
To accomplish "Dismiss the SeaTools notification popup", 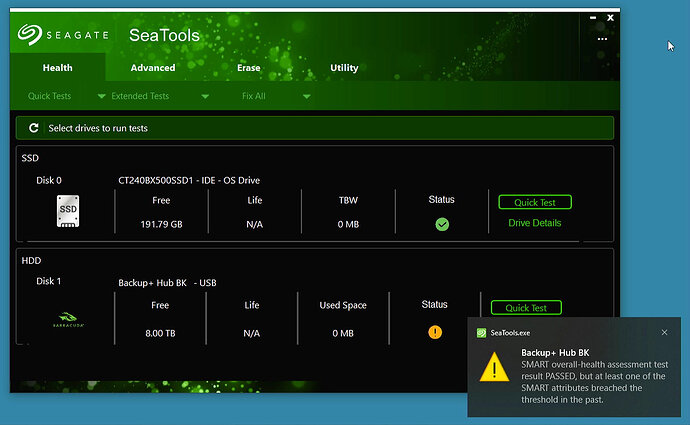I will pyautogui.click(x=665, y=332).
